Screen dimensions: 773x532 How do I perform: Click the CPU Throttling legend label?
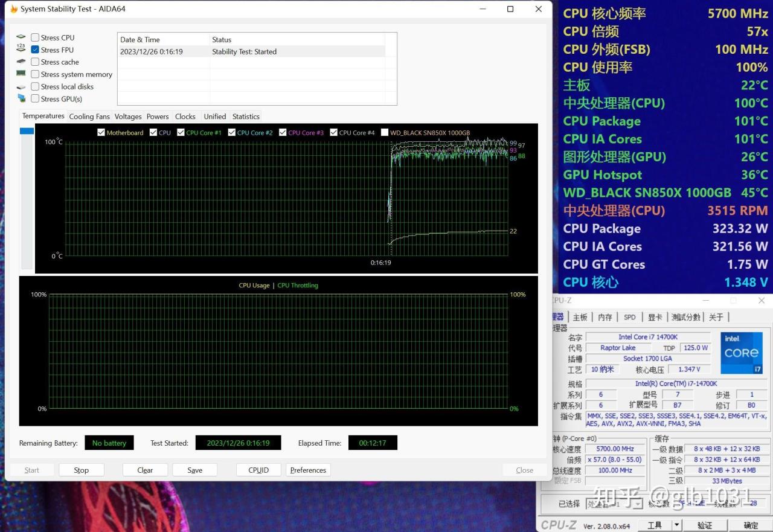coord(298,285)
